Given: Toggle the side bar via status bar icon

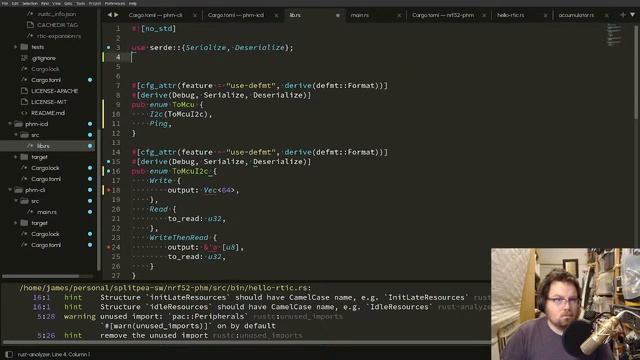Looking at the screenshot, I should pyautogui.click(x=9, y=354).
